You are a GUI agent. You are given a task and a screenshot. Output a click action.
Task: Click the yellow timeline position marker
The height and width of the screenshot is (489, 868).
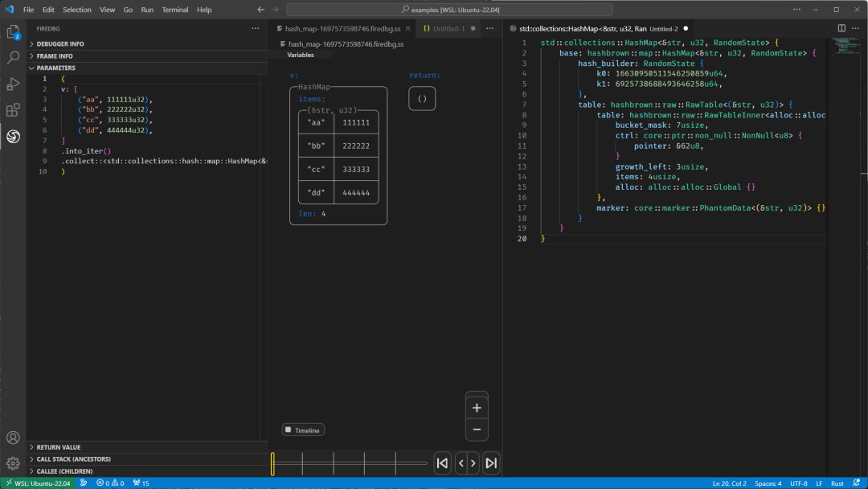click(273, 463)
